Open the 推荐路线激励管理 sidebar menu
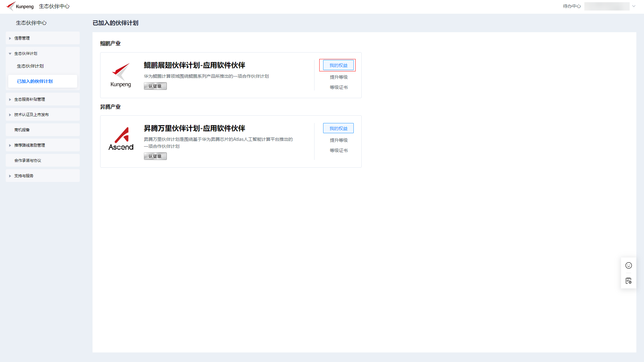Screen dimensions: 644x362 tap(43, 145)
